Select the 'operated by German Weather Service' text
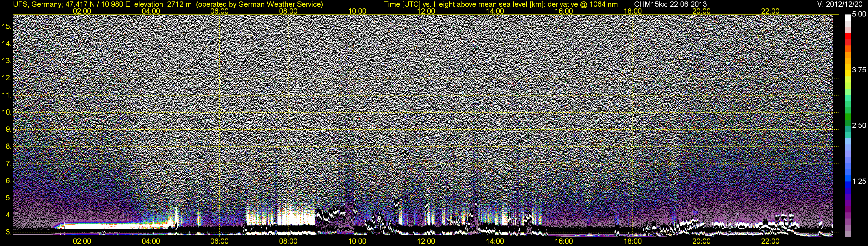Screen dimensions: 868x246 260,4
